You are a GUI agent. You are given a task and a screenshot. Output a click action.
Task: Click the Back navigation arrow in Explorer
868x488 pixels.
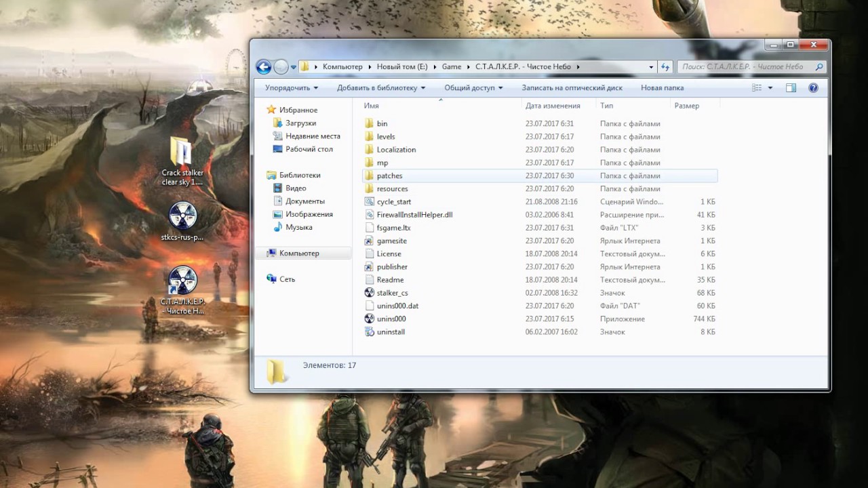[x=263, y=67]
